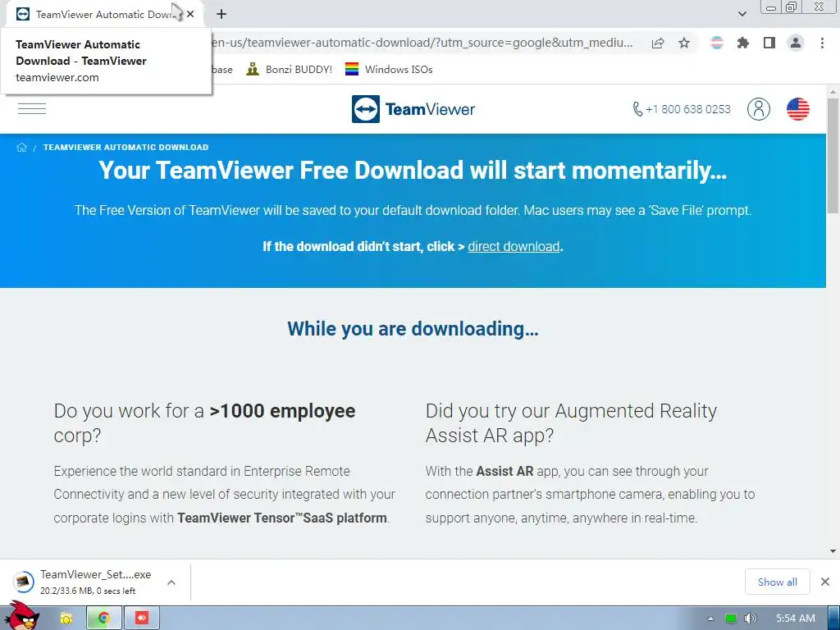Open Windows ISOs bookmark
The width and height of the screenshot is (840, 630).
click(x=389, y=69)
